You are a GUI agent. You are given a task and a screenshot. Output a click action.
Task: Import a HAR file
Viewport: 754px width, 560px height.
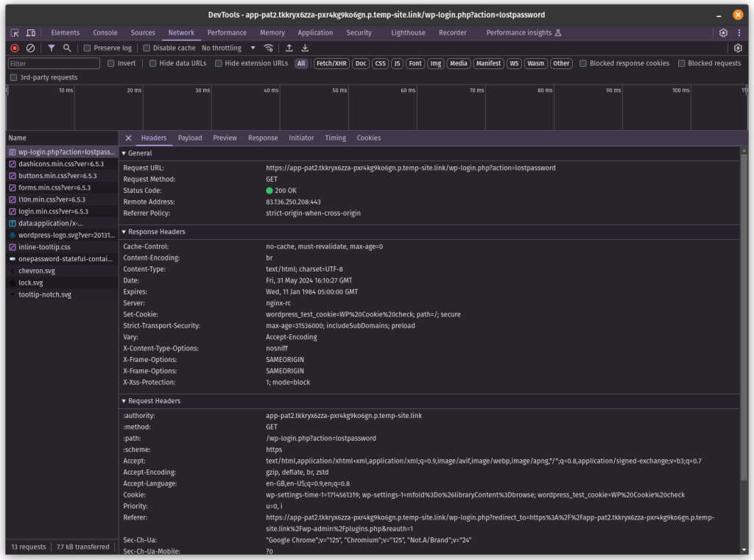tap(288, 47)
